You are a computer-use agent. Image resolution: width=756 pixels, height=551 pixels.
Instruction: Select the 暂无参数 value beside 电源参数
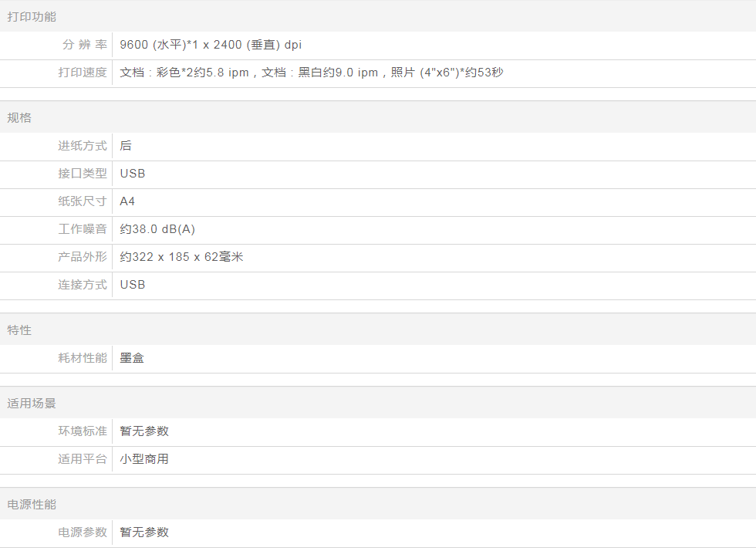(144, 532)
